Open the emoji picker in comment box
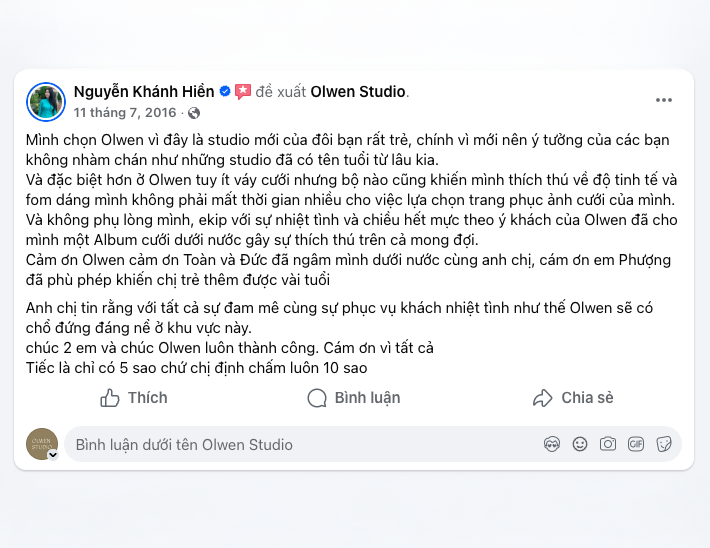Screen dimensions: 710x548 click(579, 444)
